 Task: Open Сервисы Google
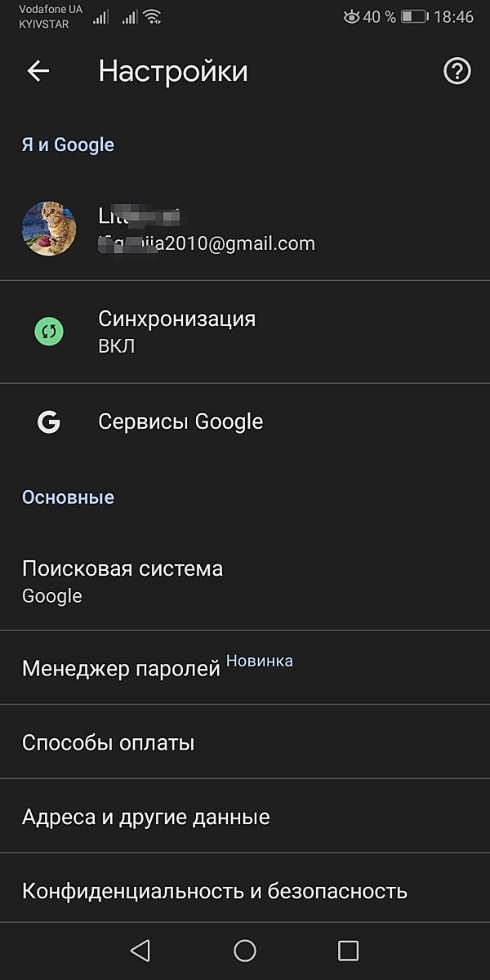click(x=180, y=421)
